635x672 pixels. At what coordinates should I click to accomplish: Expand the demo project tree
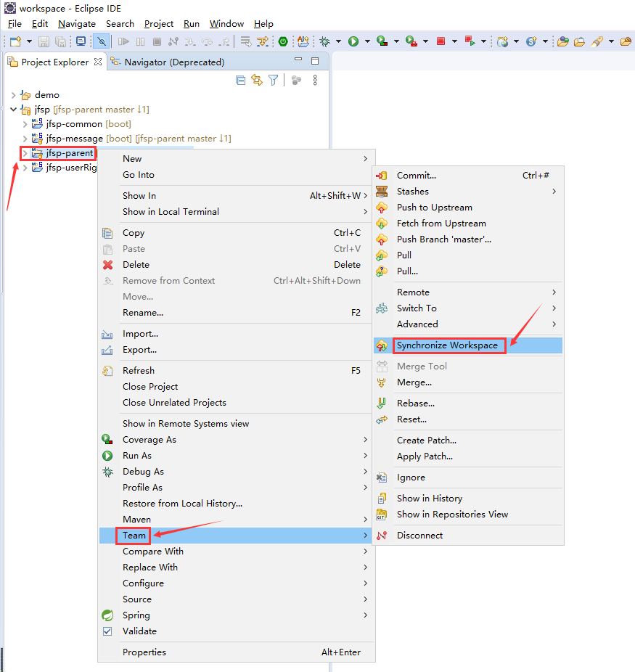pos(15,94)
